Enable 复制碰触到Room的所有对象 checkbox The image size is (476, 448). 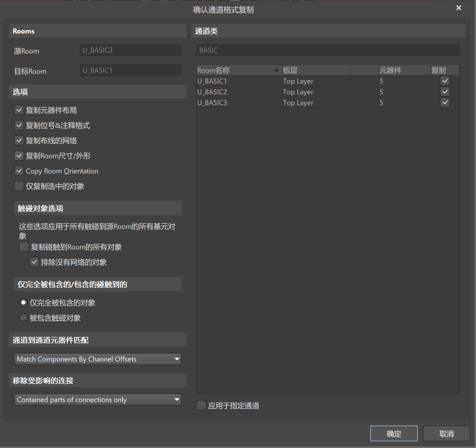(24, 247)
